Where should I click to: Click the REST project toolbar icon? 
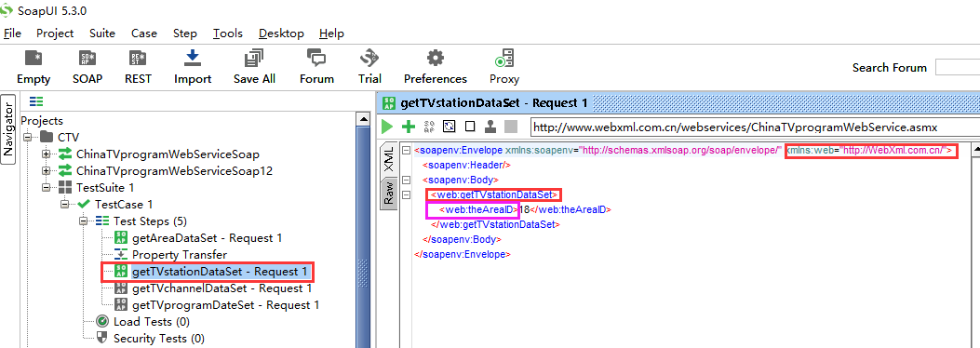(x=138, y=60)
